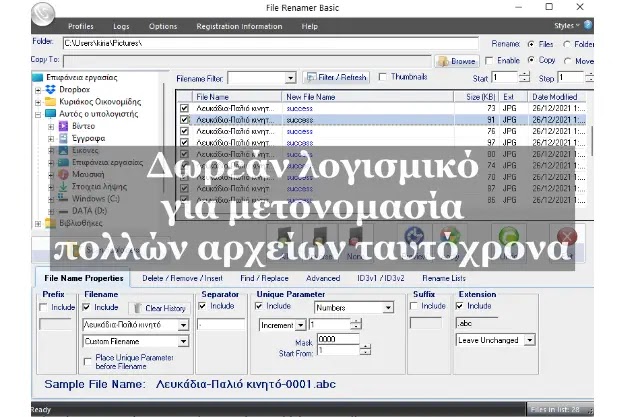Open the Custom Filename dropdown

pos(183,341)
